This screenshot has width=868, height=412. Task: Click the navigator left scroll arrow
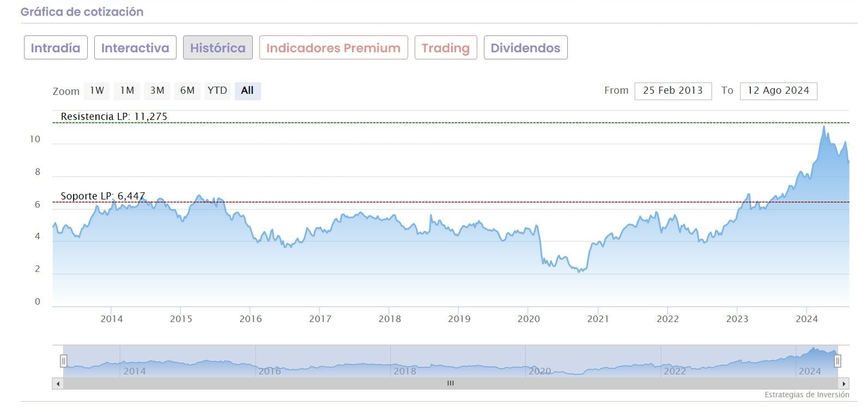click(58, 383)
